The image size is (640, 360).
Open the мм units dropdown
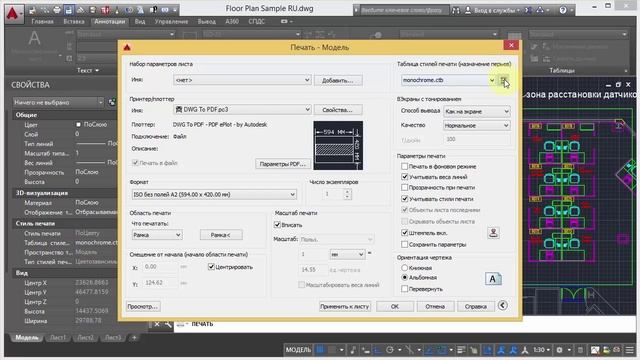click(x=347, y=254)
